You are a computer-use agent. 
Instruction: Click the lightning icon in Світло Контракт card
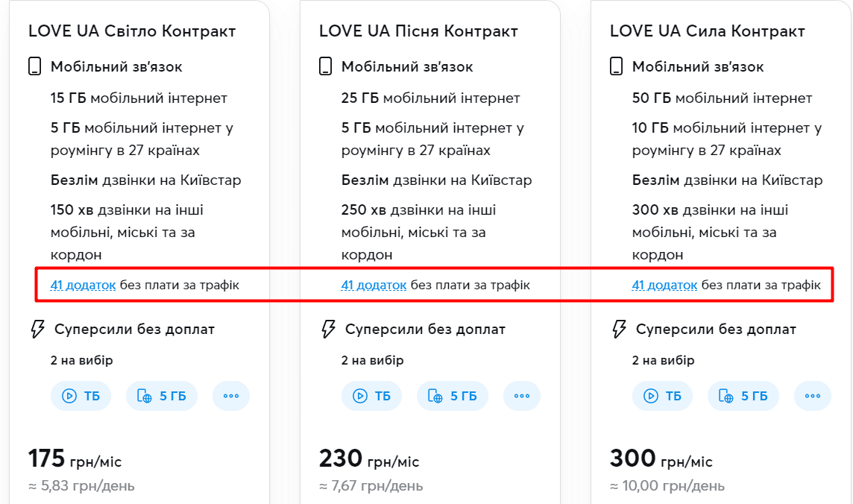point(37,330)
